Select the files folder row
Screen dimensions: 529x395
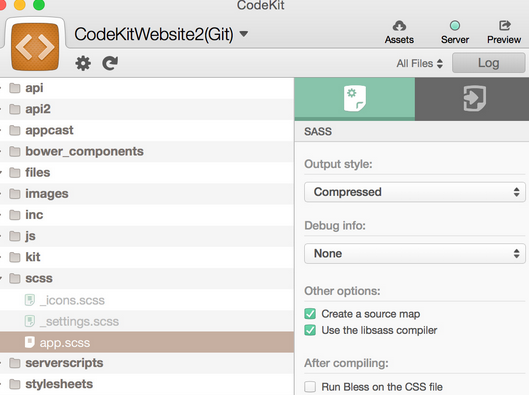tap(147, 173)
